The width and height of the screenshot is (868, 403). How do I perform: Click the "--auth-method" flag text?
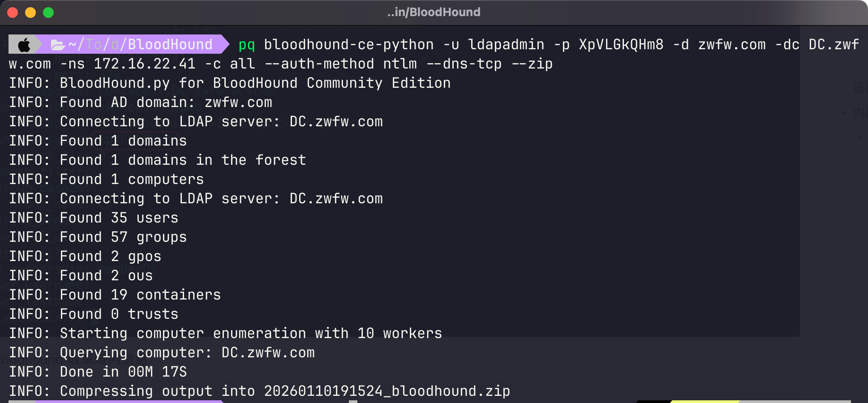[x=319, y=64]
